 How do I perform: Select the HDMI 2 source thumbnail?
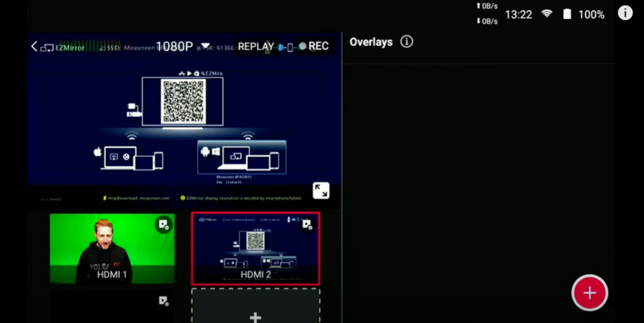click(x=255, y=248)
